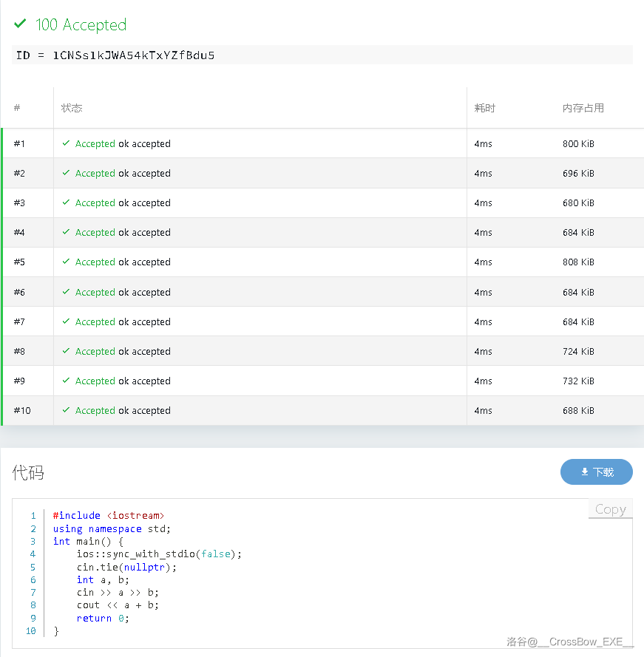
Task: Click the Copy button in code box
Action: (610, 509)
